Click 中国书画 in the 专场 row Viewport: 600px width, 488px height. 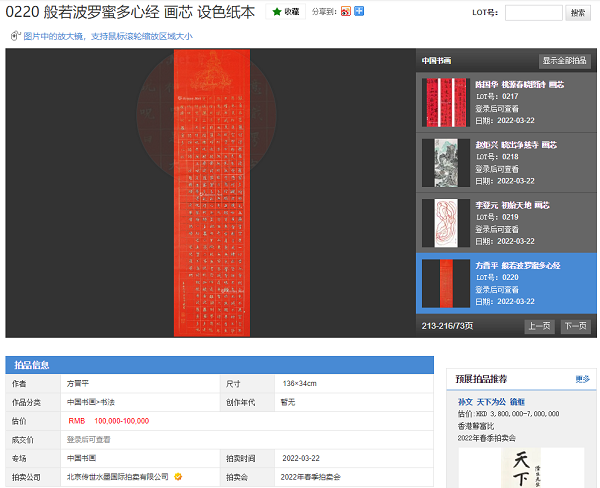(x=81, y=458)
